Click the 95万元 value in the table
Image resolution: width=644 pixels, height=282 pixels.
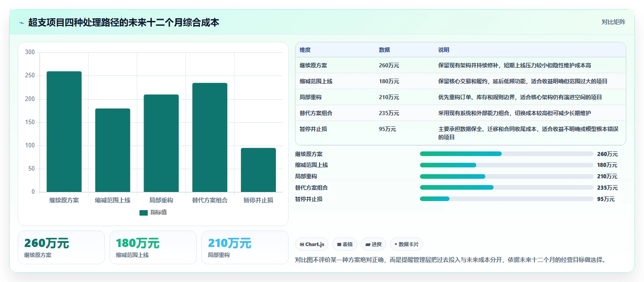pos(387,129)
